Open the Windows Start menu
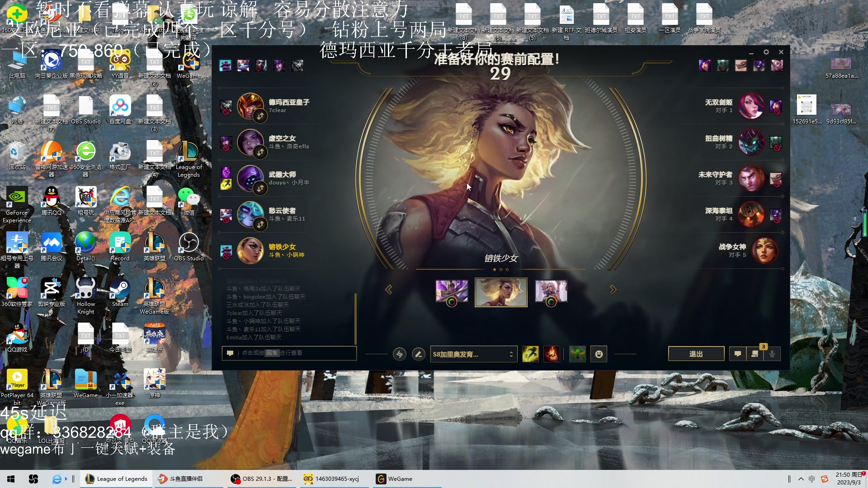The width and height of the screenshot is (868, 488). point(11,479)
